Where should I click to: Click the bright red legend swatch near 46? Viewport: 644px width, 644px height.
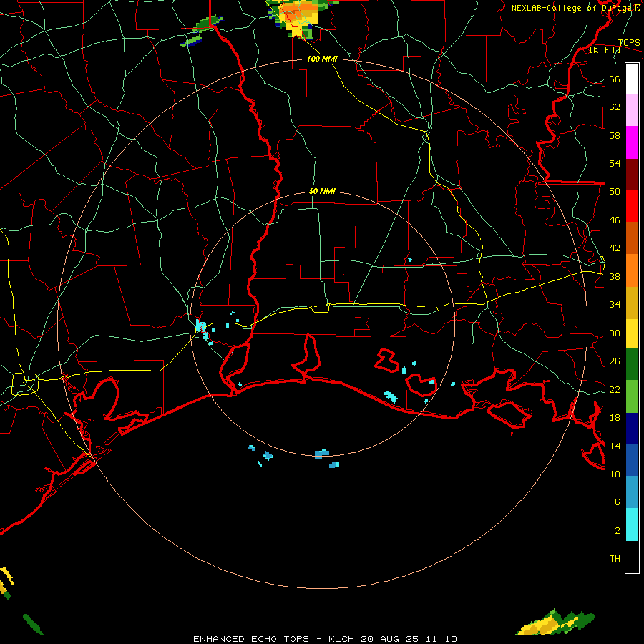coord(632,206)
